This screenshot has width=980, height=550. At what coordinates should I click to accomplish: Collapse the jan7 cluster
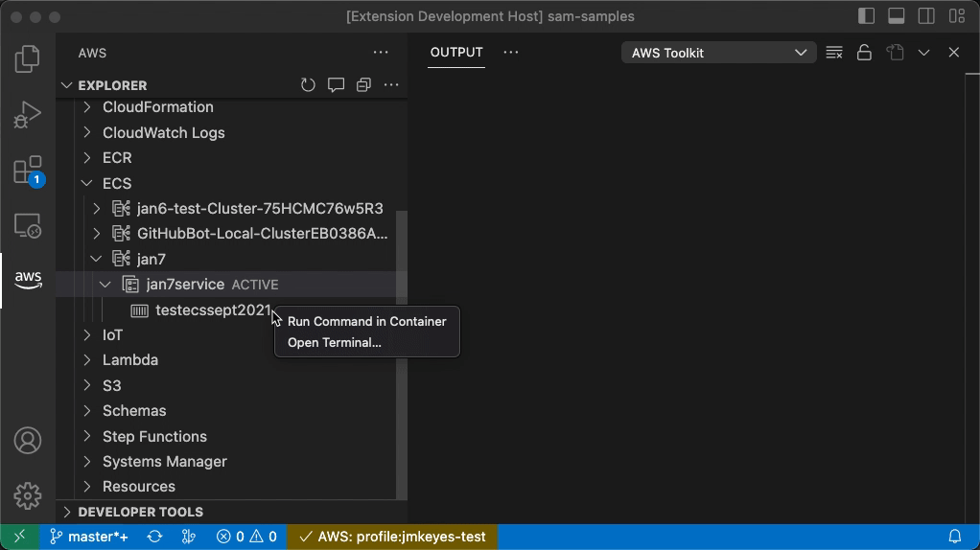[x=96, y=259]
